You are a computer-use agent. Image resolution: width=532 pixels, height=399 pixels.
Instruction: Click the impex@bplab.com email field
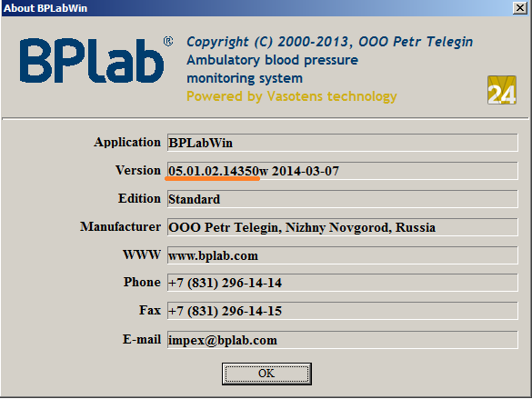coord(342,340)
